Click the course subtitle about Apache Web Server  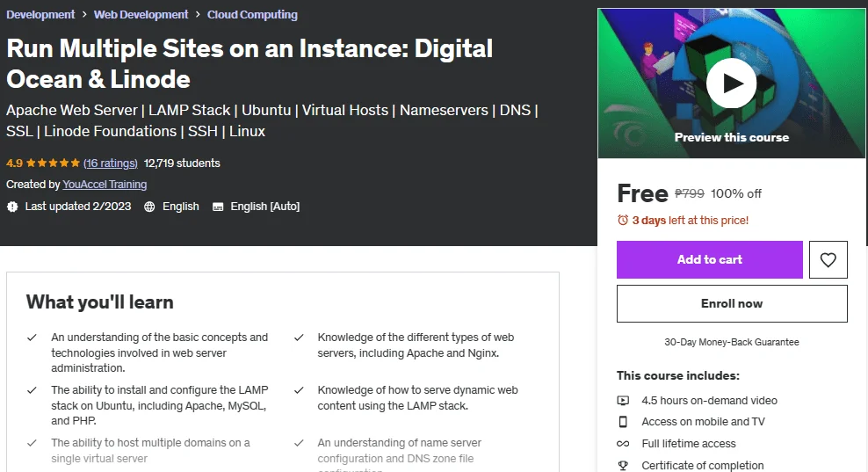(x=271, y=120)
